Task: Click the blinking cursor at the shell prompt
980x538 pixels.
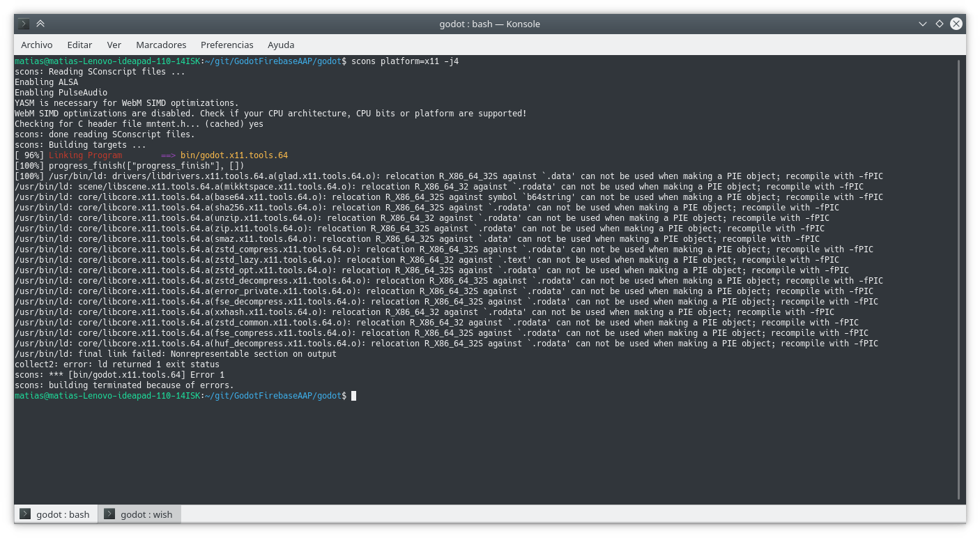Action: tap(353, 395)
